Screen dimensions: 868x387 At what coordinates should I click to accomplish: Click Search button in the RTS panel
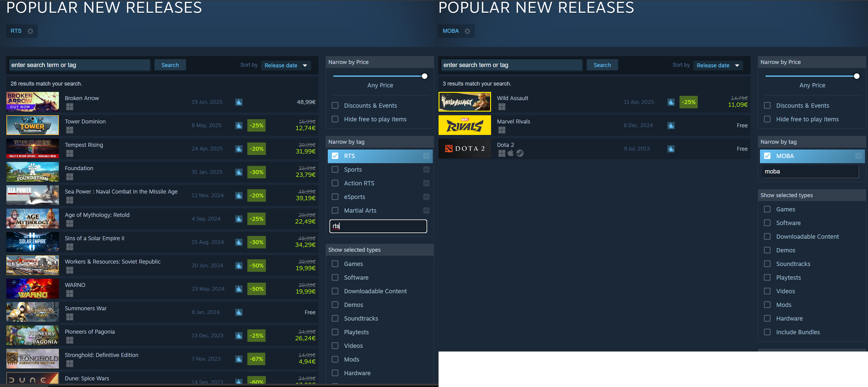pyautogui.click(x=170, y=65)
